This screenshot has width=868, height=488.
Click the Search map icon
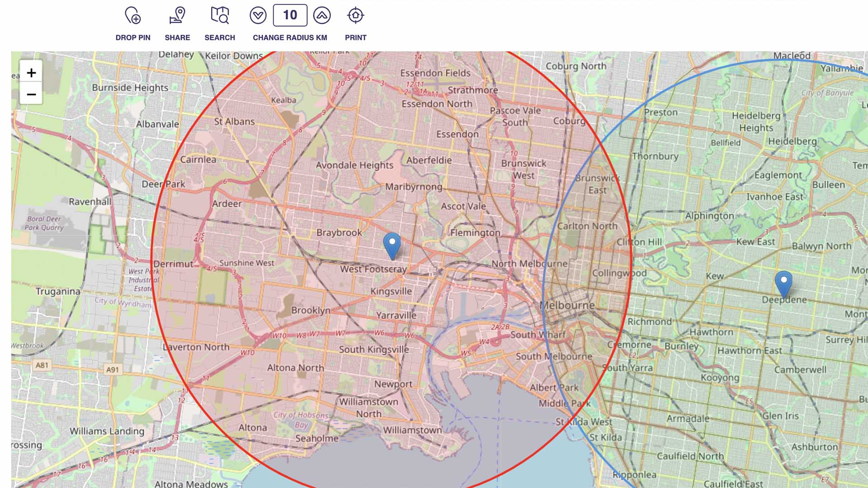[220, 15]
